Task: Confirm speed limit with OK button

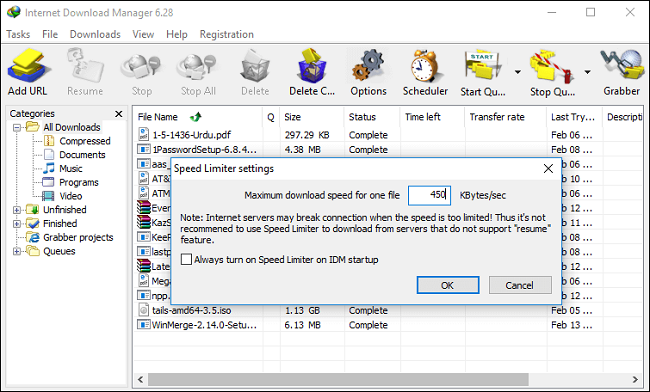Action: coord(448,285)
